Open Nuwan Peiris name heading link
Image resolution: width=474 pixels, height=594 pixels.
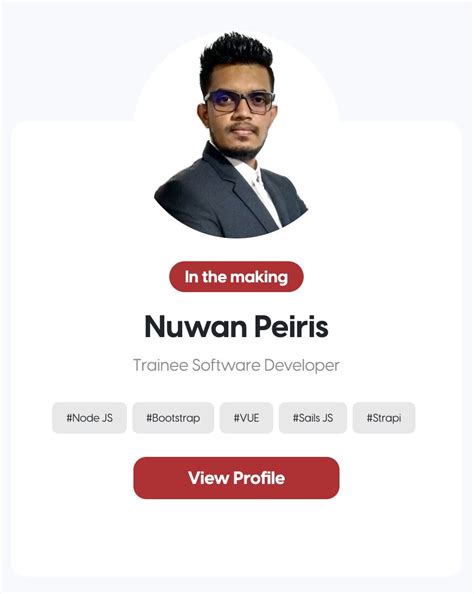tap(236, 326)
